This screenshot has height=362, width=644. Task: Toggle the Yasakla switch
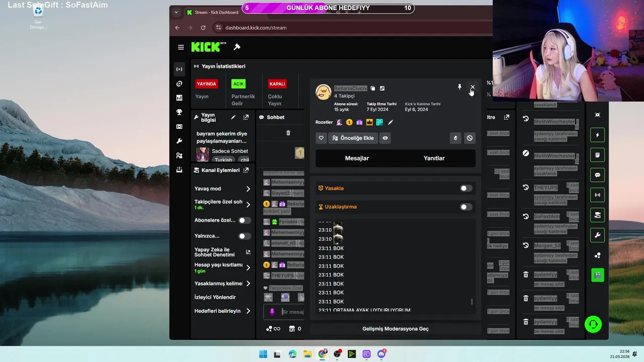coord(466,188)
